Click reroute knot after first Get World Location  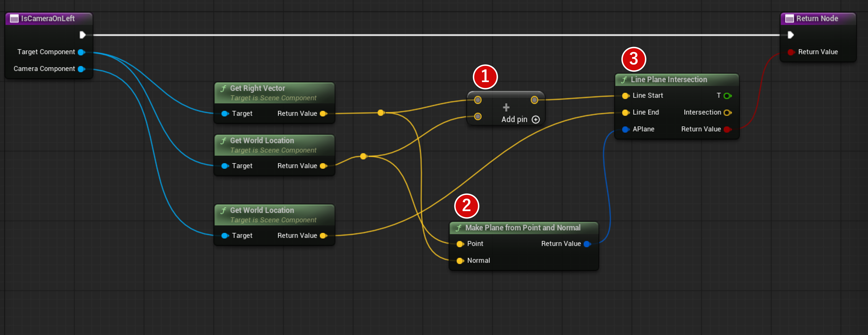tap(363, 156)
